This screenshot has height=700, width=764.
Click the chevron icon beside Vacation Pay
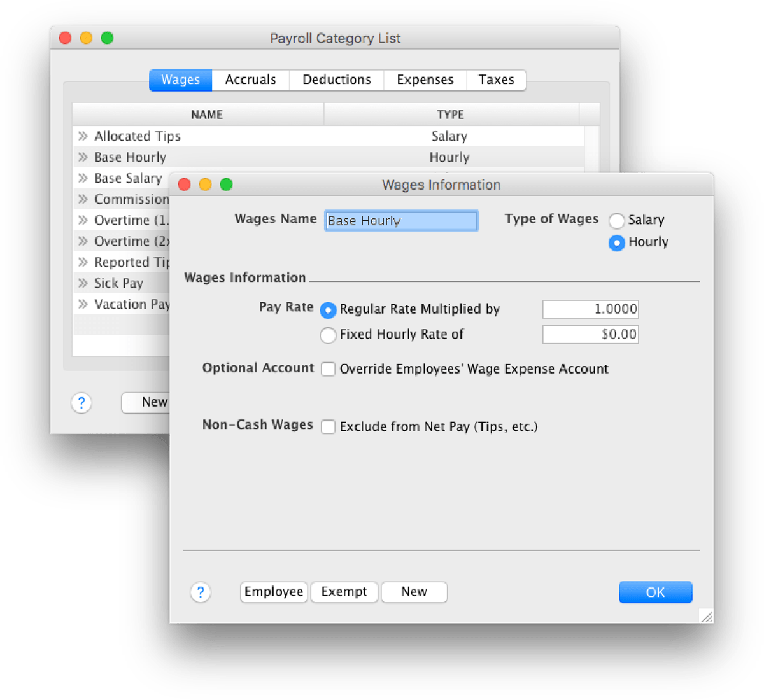83,304
